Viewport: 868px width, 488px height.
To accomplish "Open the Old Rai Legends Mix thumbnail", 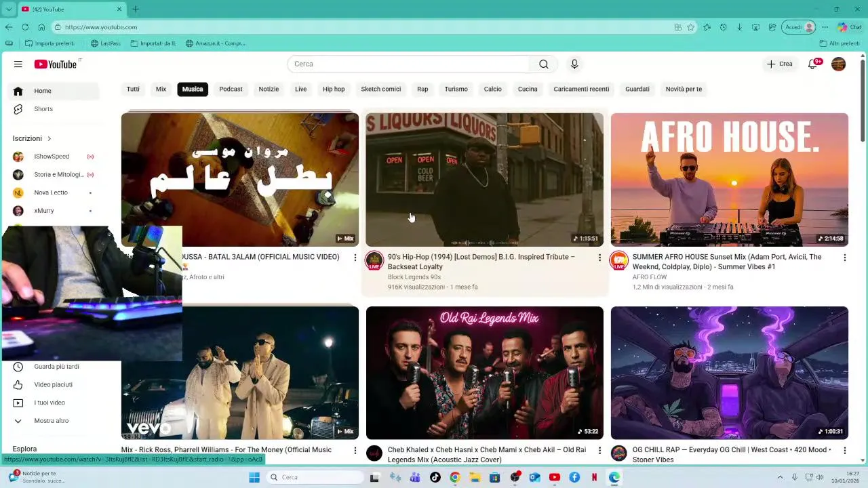I will click(484, 373).
